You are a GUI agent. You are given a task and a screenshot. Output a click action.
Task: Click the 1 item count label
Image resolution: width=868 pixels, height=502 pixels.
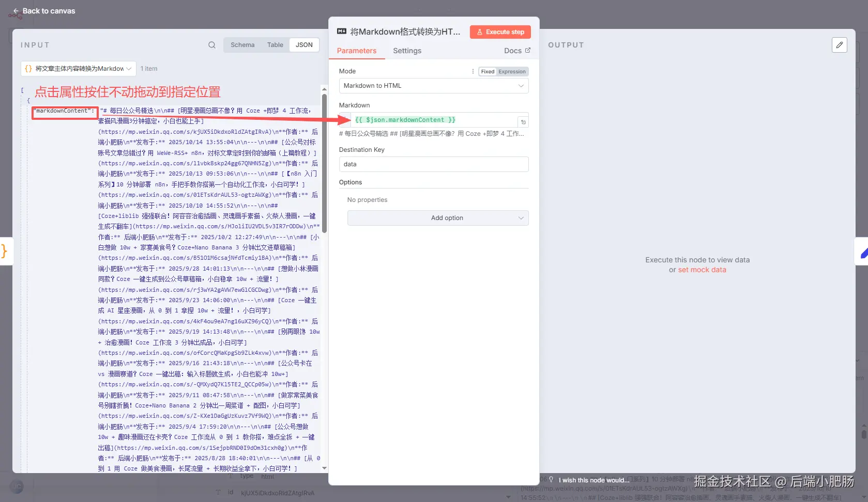pos(149,69)
